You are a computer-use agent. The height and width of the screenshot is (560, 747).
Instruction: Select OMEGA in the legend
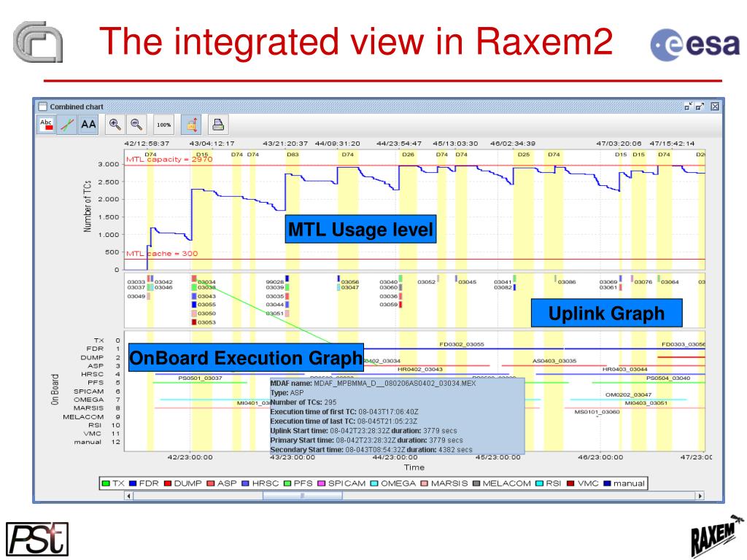tap(393, 483)
